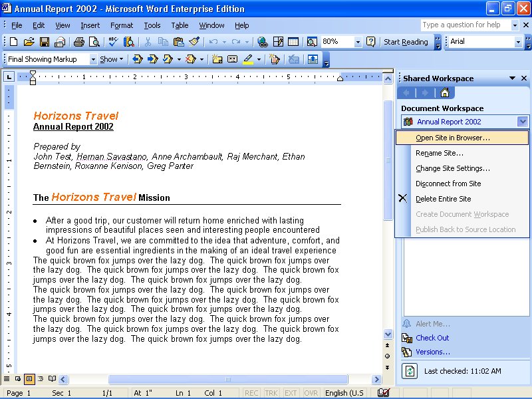Select Open Site in Browser
Screen dimensions: 532x399
(x=453, y=138)
